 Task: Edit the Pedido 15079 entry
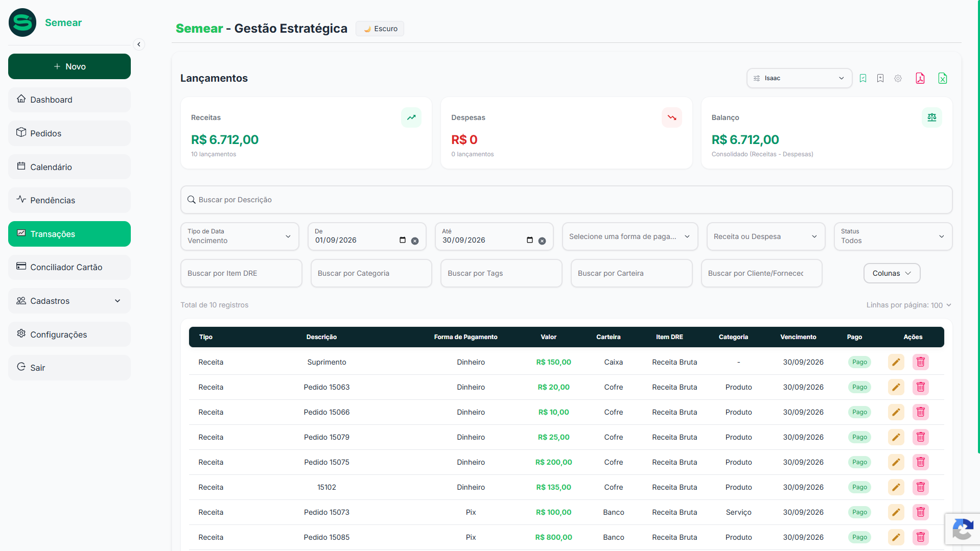point(896,437)
